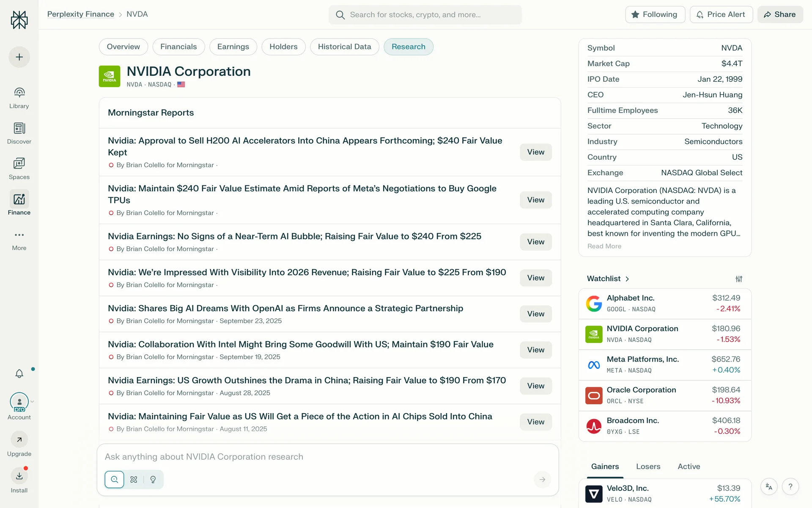The width and height of the screenshot is (812, 508).
Task: Open the Account dropdown arrow
Action: 33,402
